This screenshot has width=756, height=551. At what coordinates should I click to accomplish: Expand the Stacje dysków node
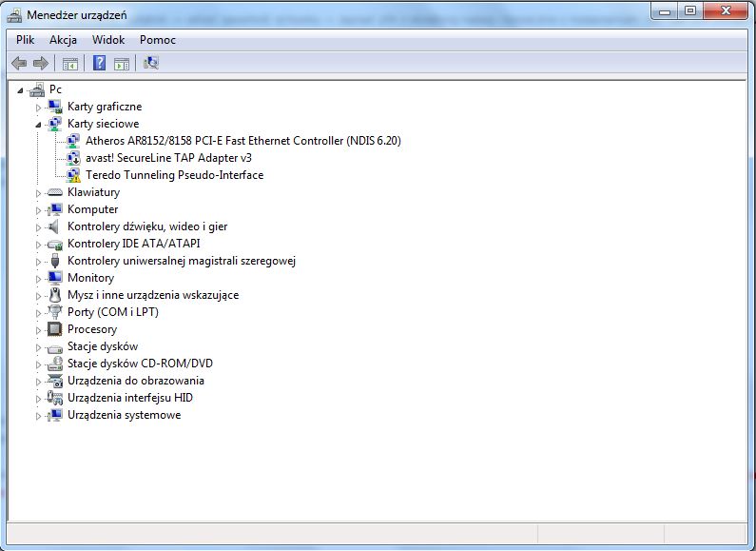[38, 347]
